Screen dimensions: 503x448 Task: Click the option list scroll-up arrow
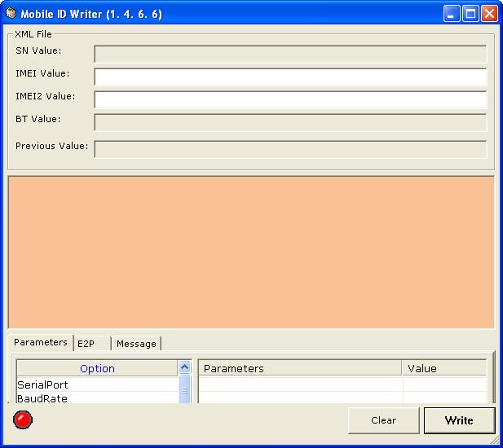[x=185, y=367]
